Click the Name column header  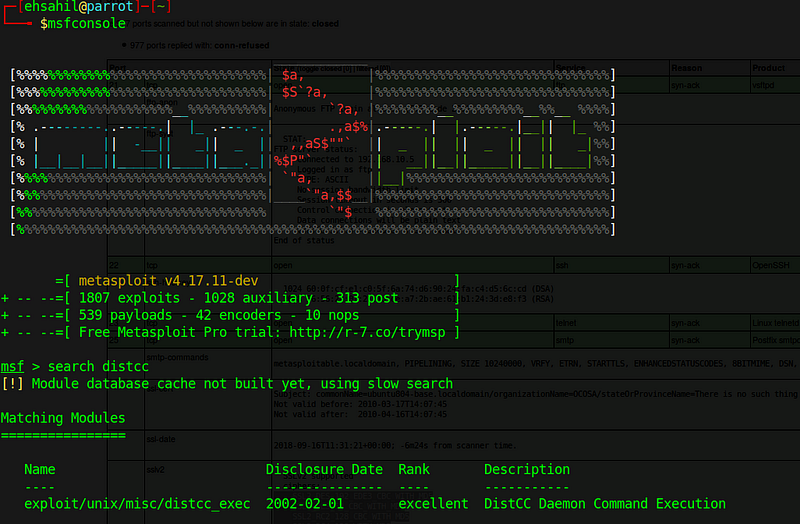pos(40,469)
